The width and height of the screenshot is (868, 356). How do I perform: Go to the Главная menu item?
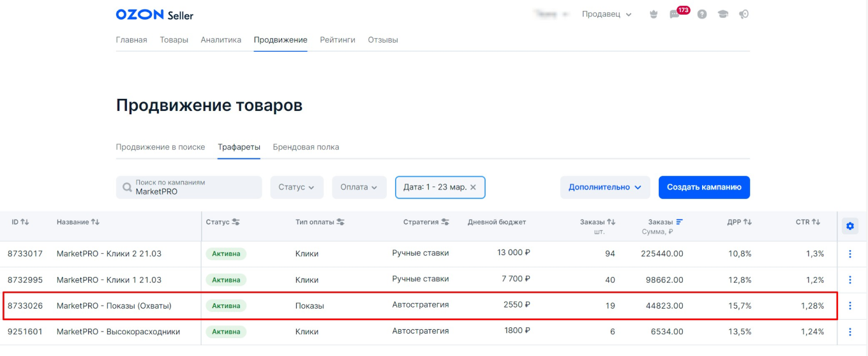131,40
